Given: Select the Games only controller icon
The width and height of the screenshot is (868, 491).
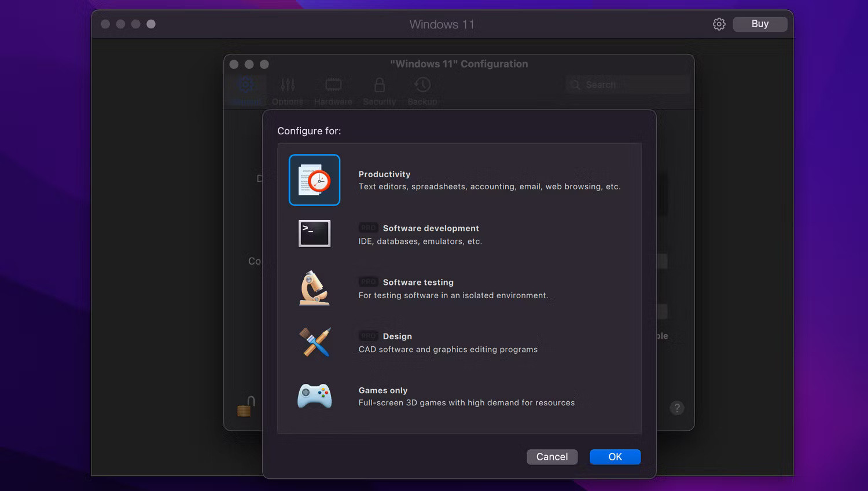Looking at the screenshot, I should (x=314, y=396).
